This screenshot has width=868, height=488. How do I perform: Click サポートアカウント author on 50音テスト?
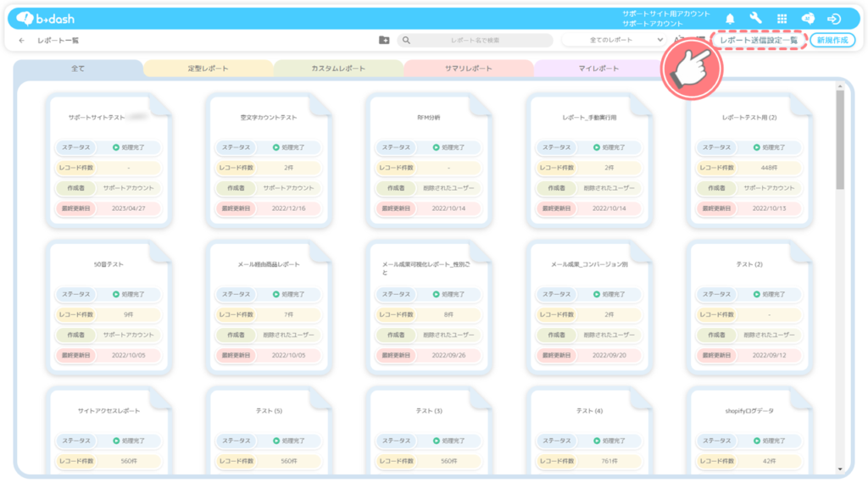pyautogui.click(x=129, y=335)
